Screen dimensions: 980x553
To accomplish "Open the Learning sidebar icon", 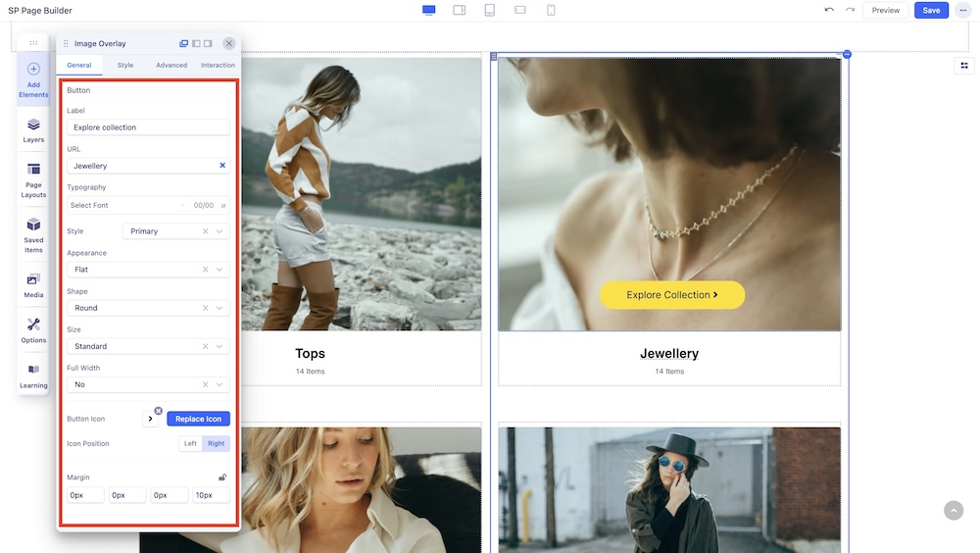I will pyautogui.click(x=33, y=376).
